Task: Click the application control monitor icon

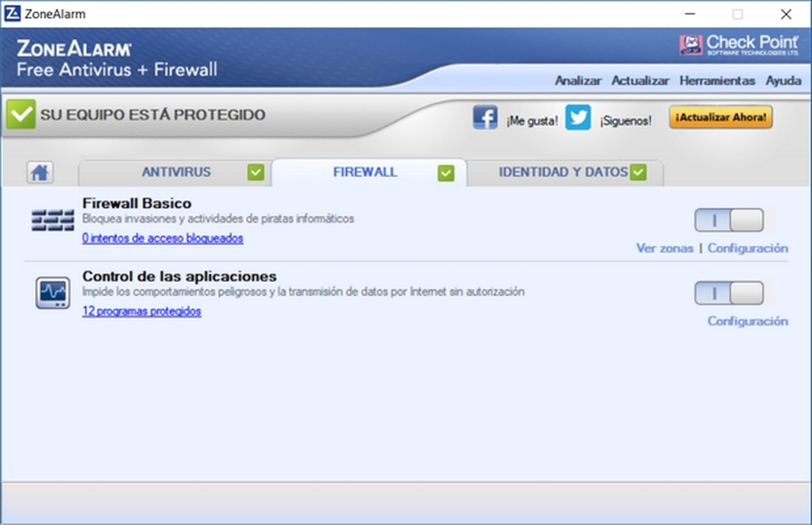Action: pyautogui.click(x=53, y=293)
